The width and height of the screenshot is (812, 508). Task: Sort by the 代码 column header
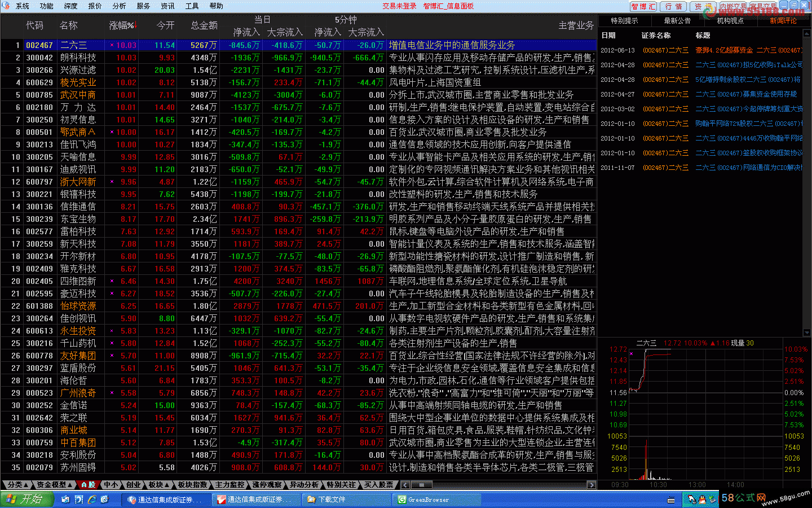click(x=34, y=26)
